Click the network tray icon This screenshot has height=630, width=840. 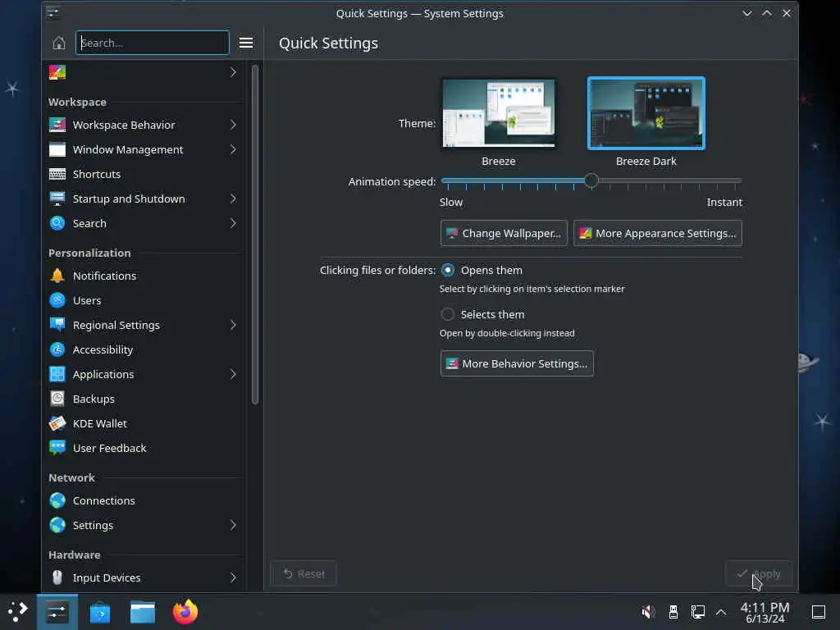[697, 612]
